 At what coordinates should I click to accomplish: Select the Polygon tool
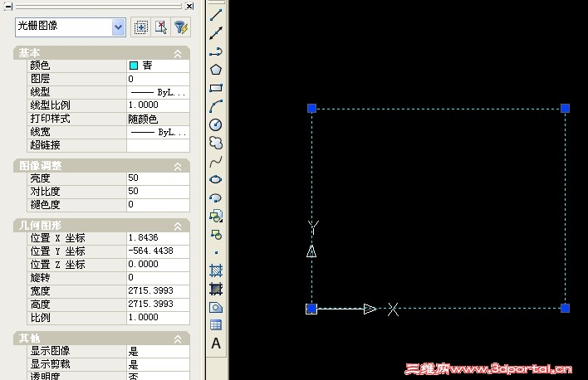216,70
